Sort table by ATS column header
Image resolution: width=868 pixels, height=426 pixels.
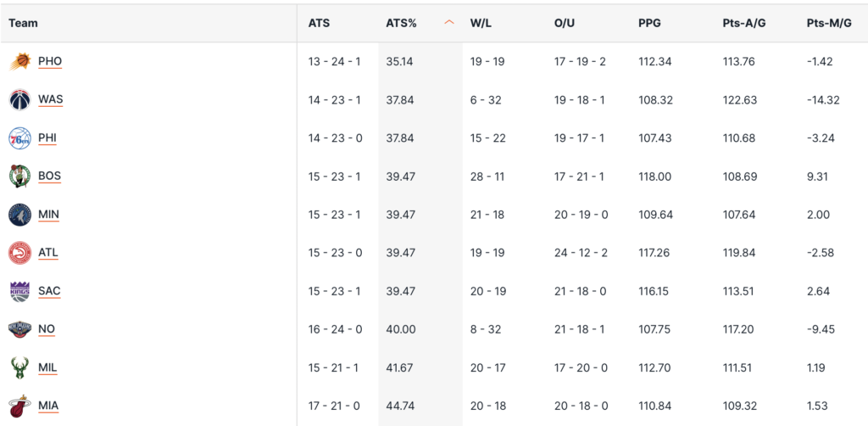pyautogui.click(x=319, y=23)
